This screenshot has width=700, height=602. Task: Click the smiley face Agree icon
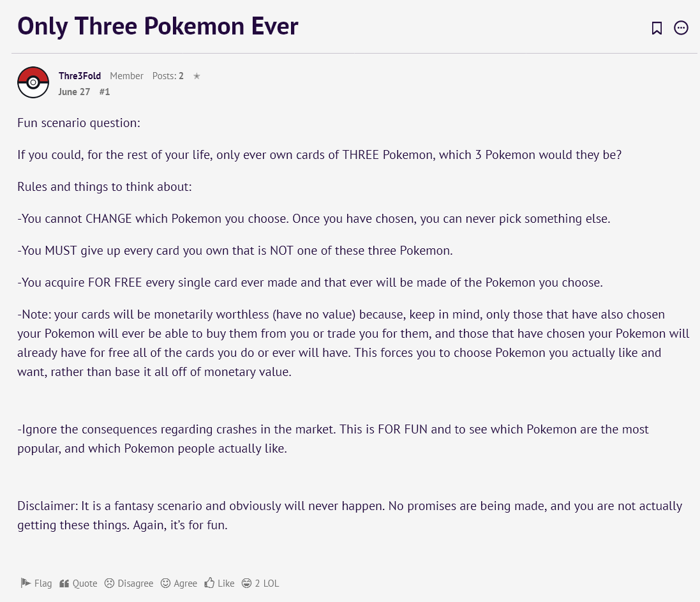pos(166,583)
